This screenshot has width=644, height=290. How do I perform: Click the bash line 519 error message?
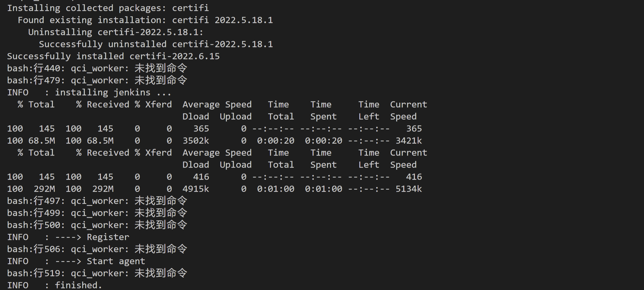[x=97, y=273]
